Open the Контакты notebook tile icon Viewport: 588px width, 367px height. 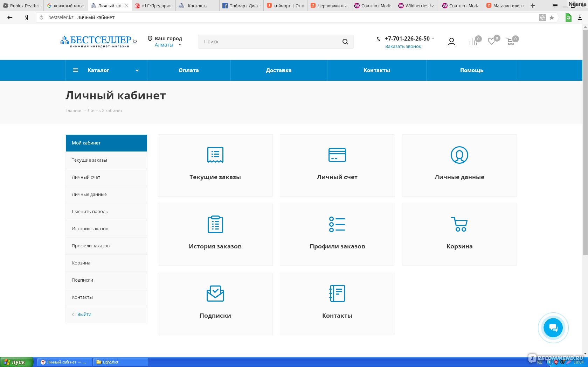coord(337,294)
